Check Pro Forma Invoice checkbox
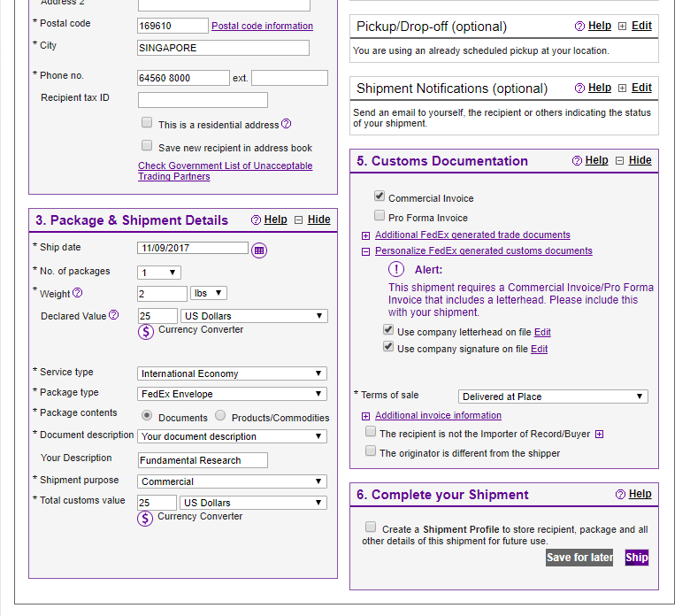 pos(379,215)
